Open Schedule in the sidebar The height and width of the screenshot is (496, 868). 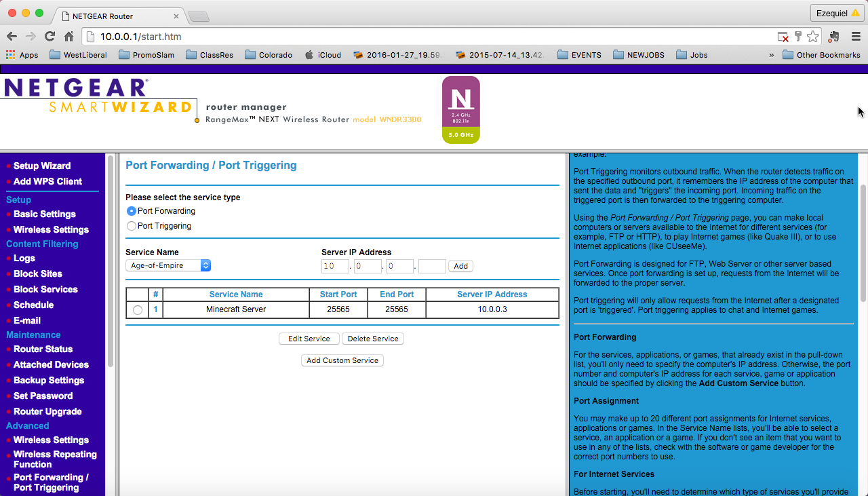(x=33, y=305)
